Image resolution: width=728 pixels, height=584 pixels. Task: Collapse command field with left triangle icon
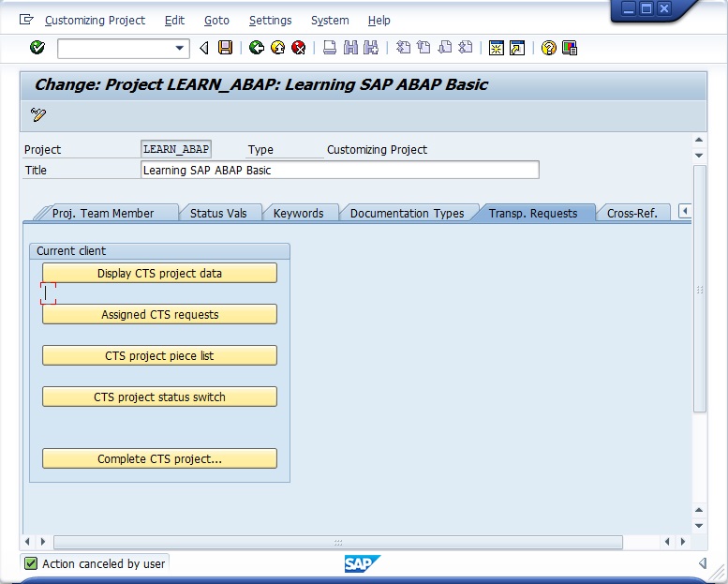(x=204, y=48)
